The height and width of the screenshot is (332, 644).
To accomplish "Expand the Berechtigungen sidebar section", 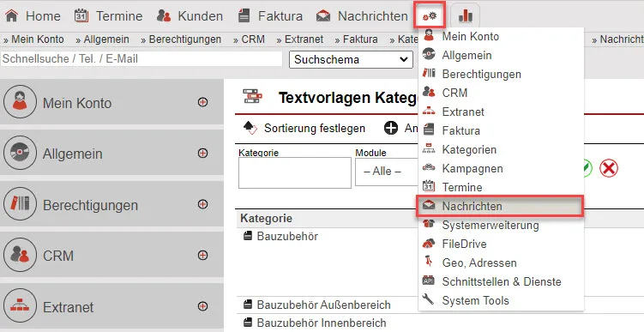I will [x=202, y=204].
